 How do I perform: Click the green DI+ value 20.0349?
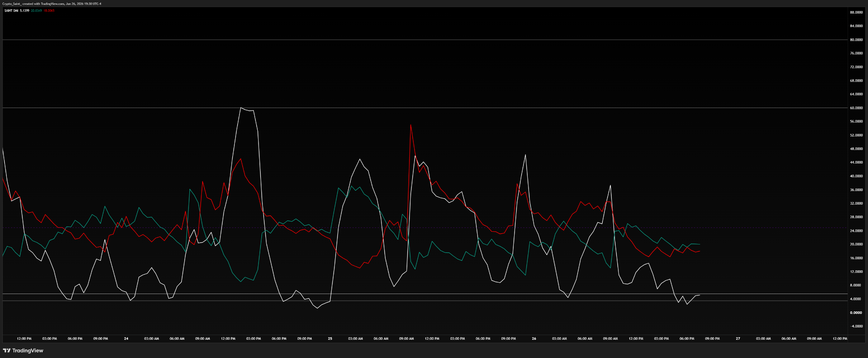36,11
